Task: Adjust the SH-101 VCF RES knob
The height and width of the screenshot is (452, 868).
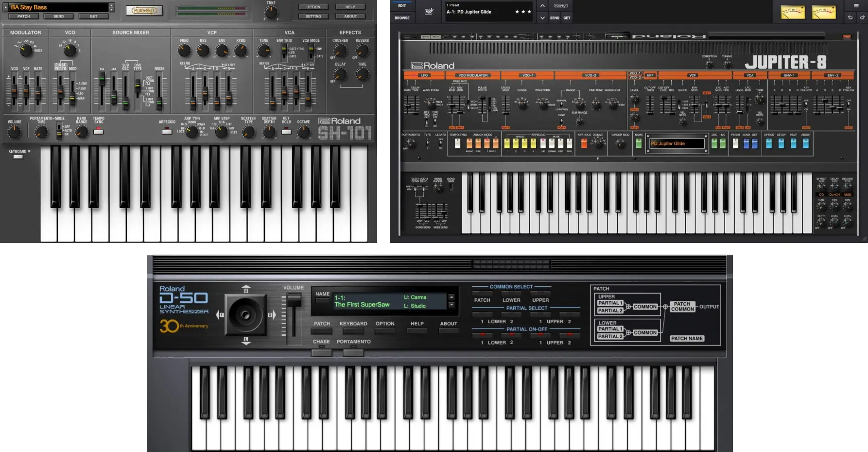Action: (x=203, y=50)
